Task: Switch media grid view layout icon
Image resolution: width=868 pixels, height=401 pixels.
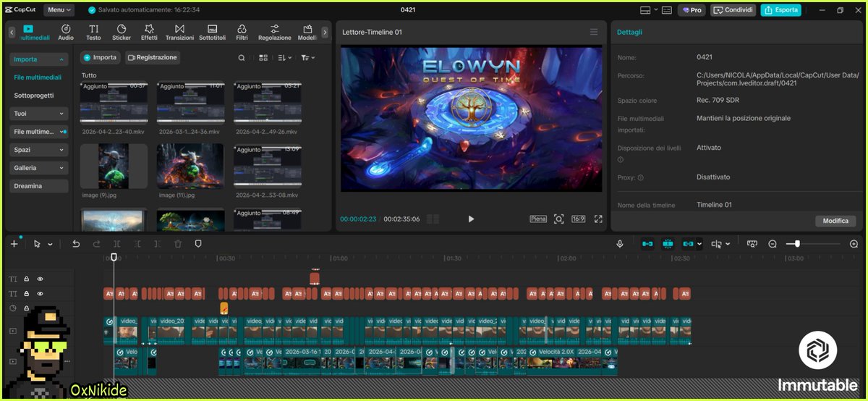Action: coord(263,58)
